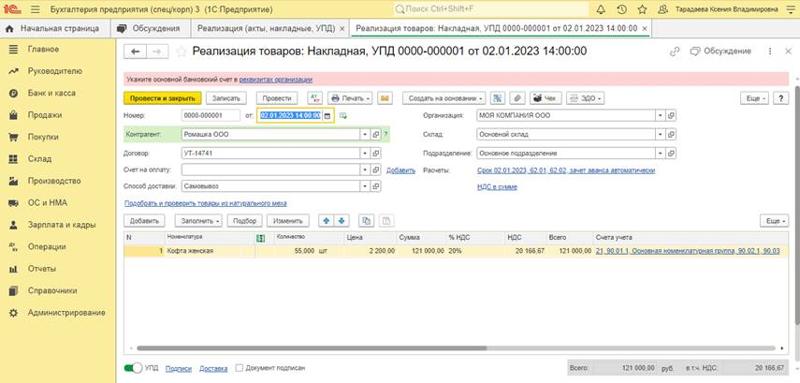This screenshot has height=383, width=800.
Task: Add document to favorites star
Action: [x=181, y=52]
